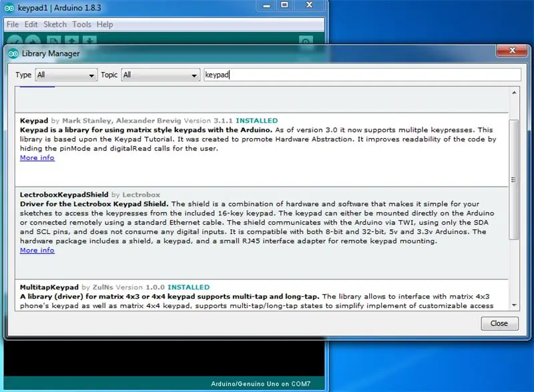Select the MultitapKeypad library title
Image resolution: width=534 pixels, height=392 pixels.
(49, 287)
